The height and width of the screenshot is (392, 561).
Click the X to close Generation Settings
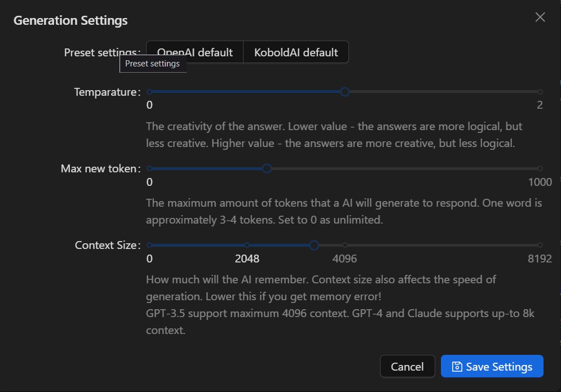[540, 17]
